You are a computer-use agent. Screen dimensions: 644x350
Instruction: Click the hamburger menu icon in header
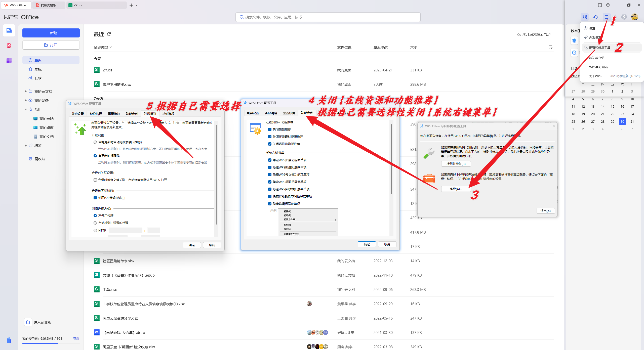click(607, 17)
